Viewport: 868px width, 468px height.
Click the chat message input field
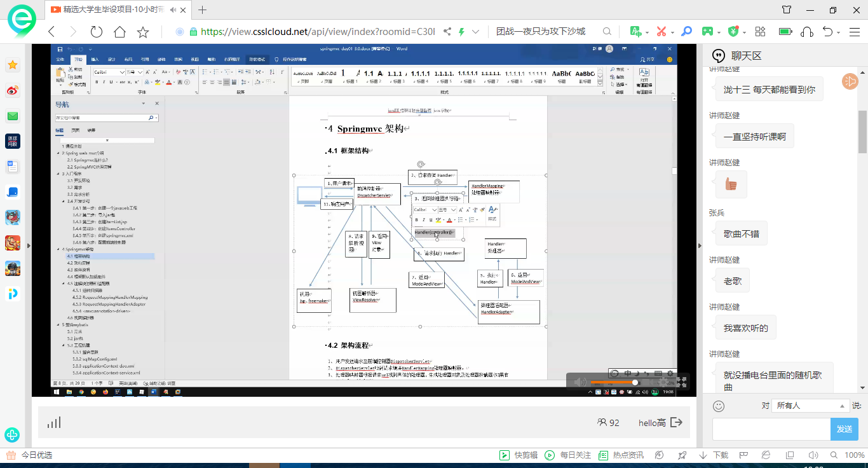point(771,429)
